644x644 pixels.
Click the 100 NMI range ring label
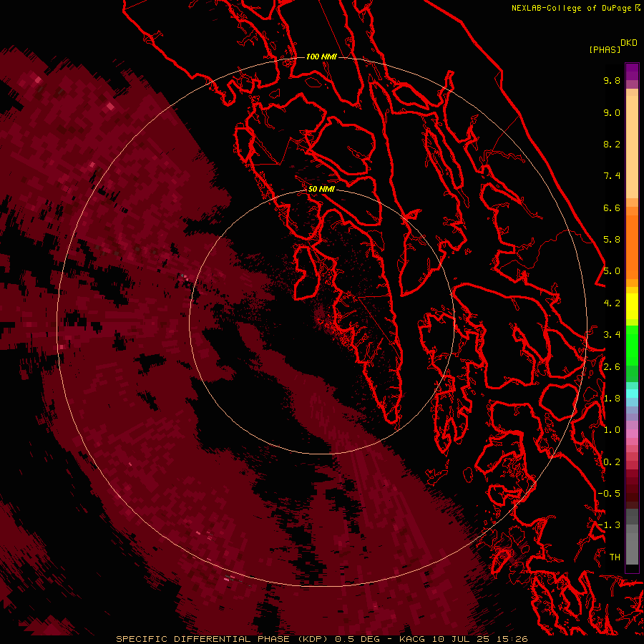tap(321, 57)
